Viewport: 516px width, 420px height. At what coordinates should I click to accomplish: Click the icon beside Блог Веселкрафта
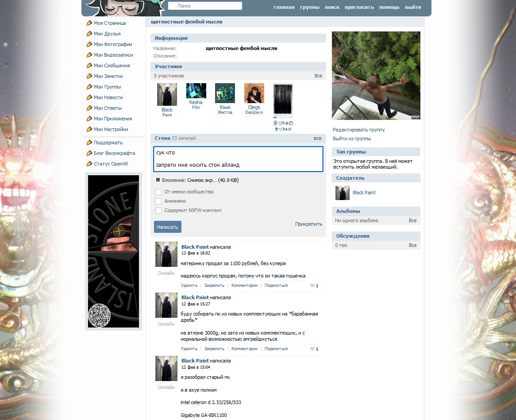[x=89, y=153]
